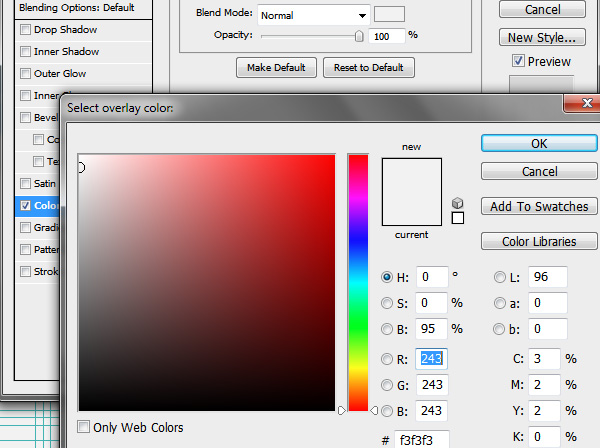Select the Lab b radio button
The height and width of the screenshot is (448, 600).
pos(499,329)
